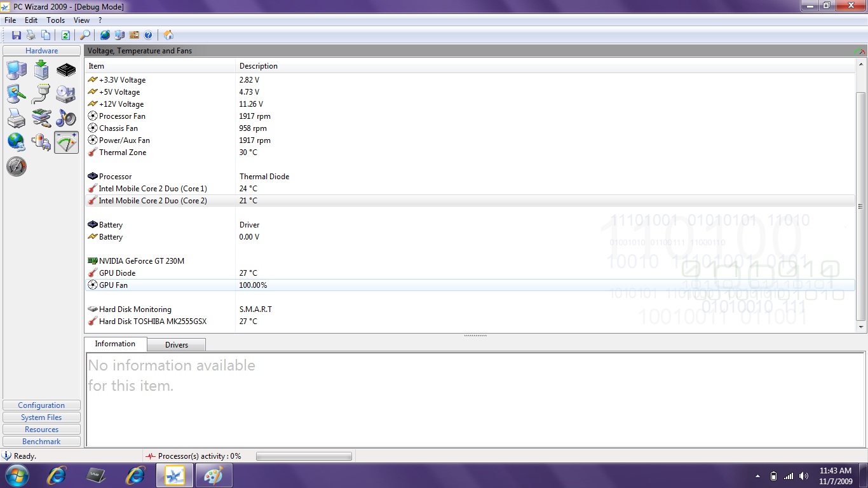868x488 pixels.
Task: Open the round speedometer overclocking icon
Action: [x=17, y=166]
